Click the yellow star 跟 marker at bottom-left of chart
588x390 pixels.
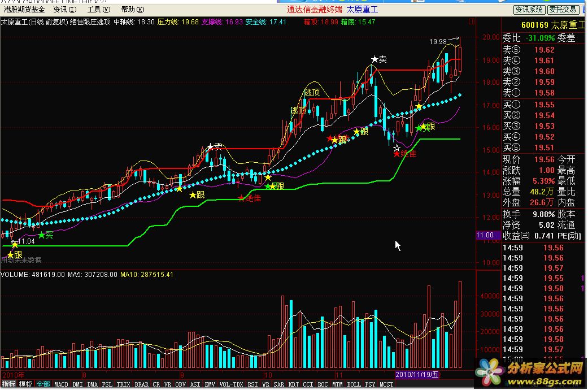tap(15, 255)
